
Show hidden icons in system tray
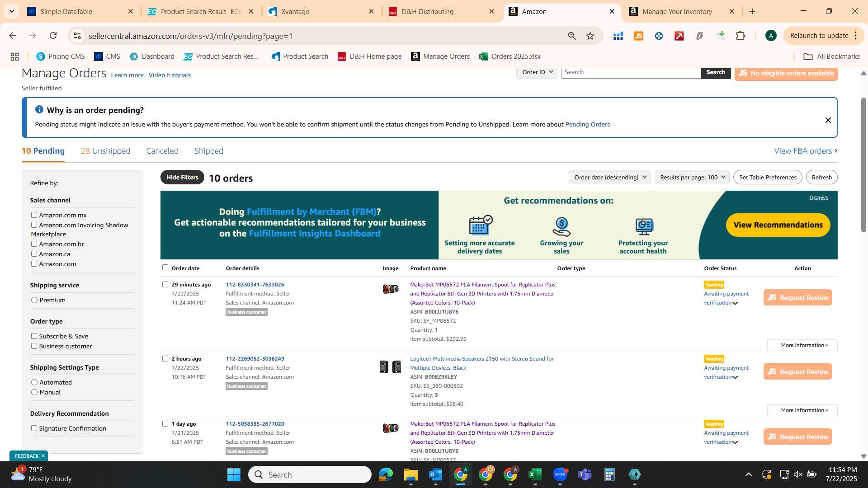(749, 474)
